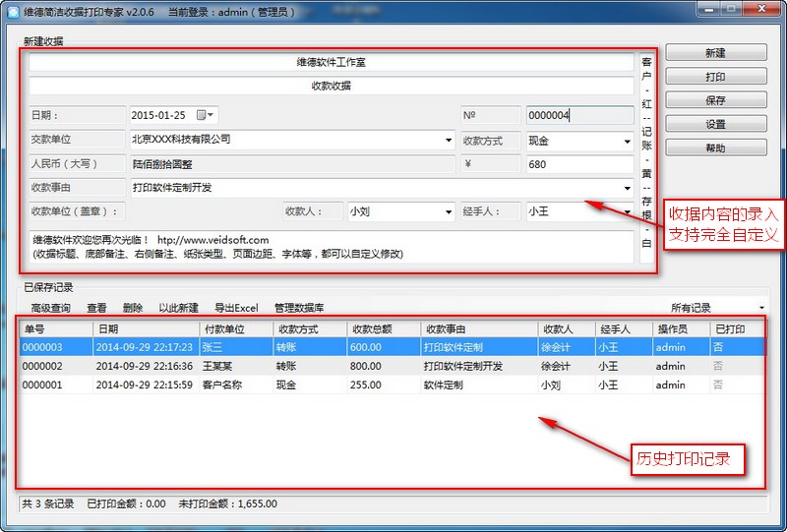
Task: Click the 维德软件工作室 title field
Action: click(332, 62)
